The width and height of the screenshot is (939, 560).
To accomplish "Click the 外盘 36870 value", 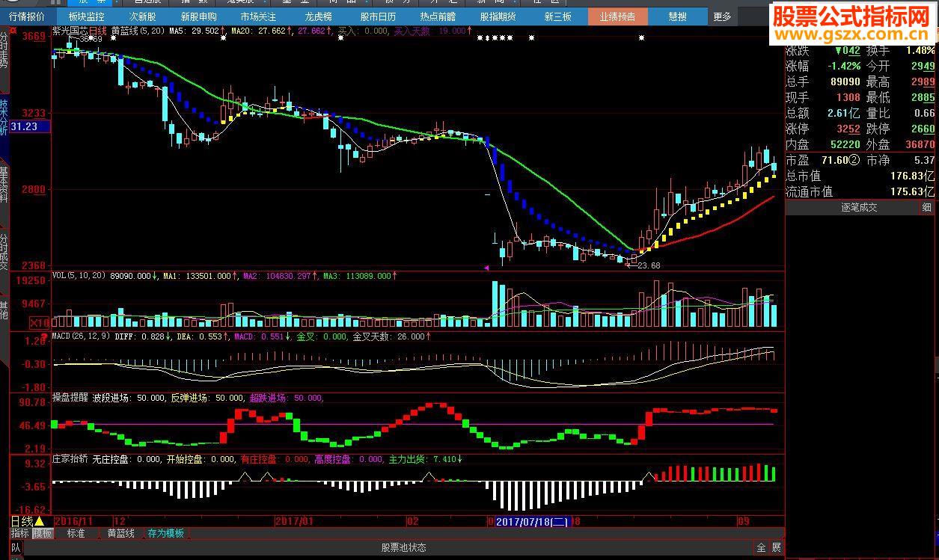I will 919,144.
